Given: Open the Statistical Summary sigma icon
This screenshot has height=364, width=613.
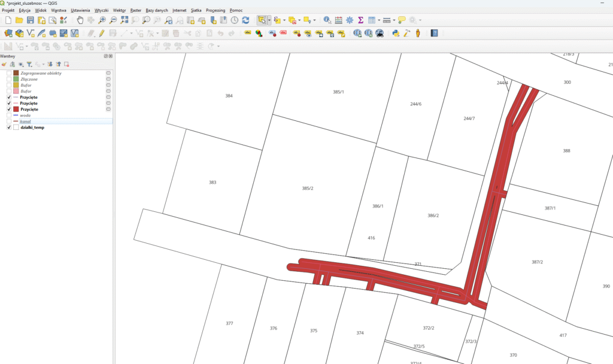Looking at the screenshot, I should (x=360, y=20).
